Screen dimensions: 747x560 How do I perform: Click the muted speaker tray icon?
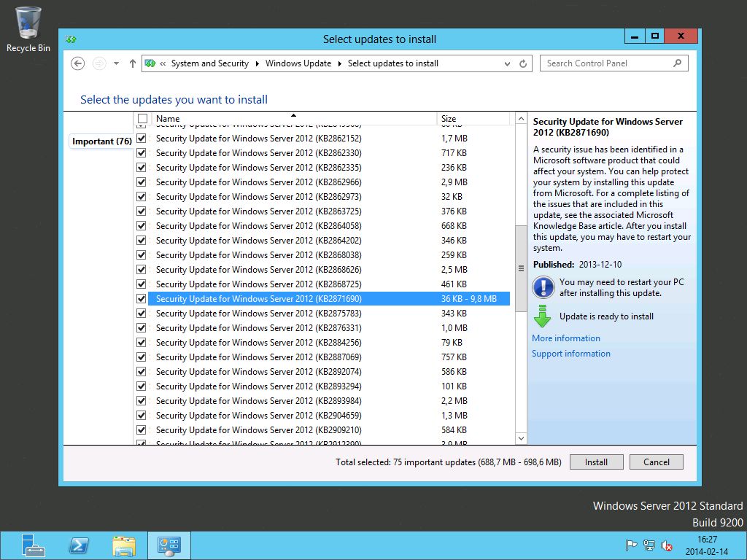667,545
